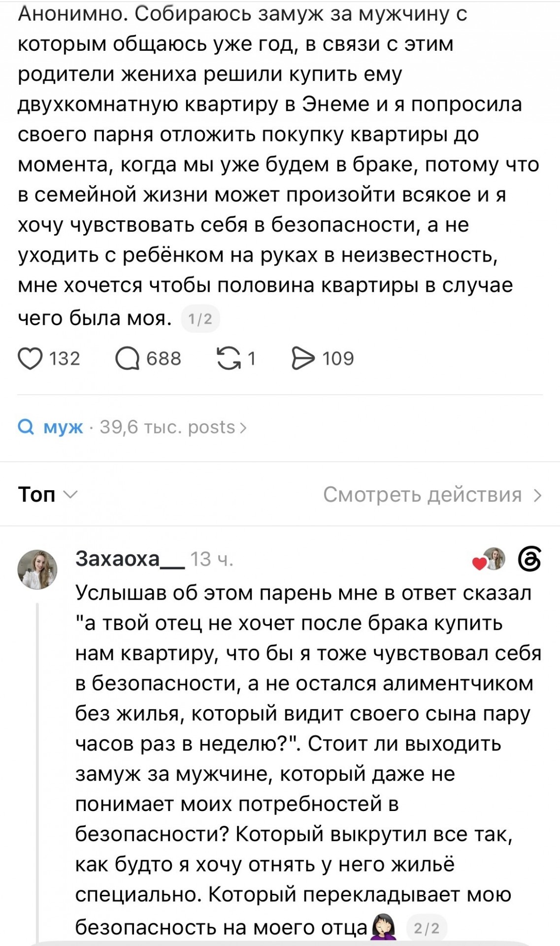560x946 pixels.
Task: Open the "Смотреть действия" link
Action: pyautogui.click(x=423, y=494)
